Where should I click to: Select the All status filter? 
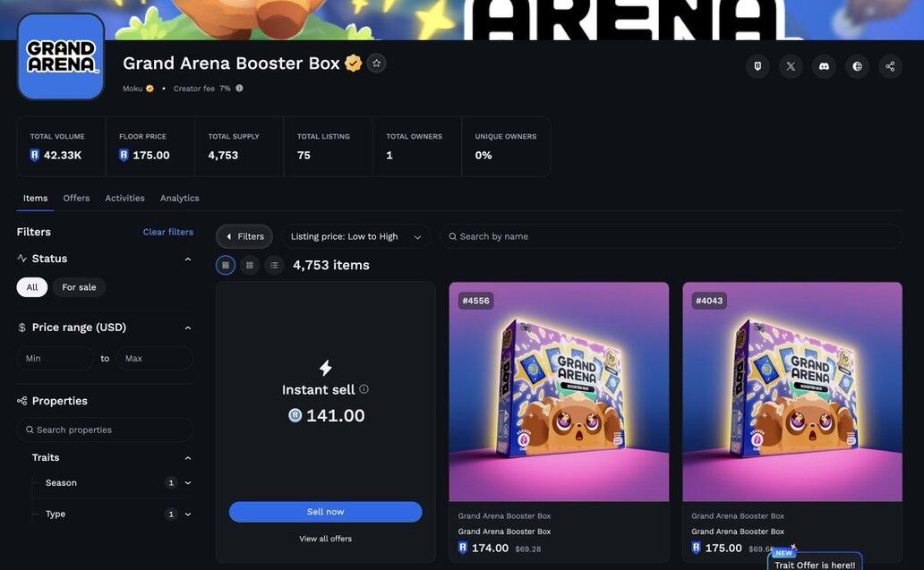pyautogui.click(x=32, y=287)
